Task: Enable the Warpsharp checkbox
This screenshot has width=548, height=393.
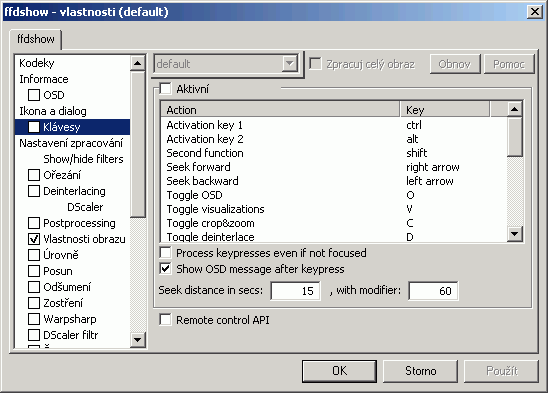Action: coord(34,319)
